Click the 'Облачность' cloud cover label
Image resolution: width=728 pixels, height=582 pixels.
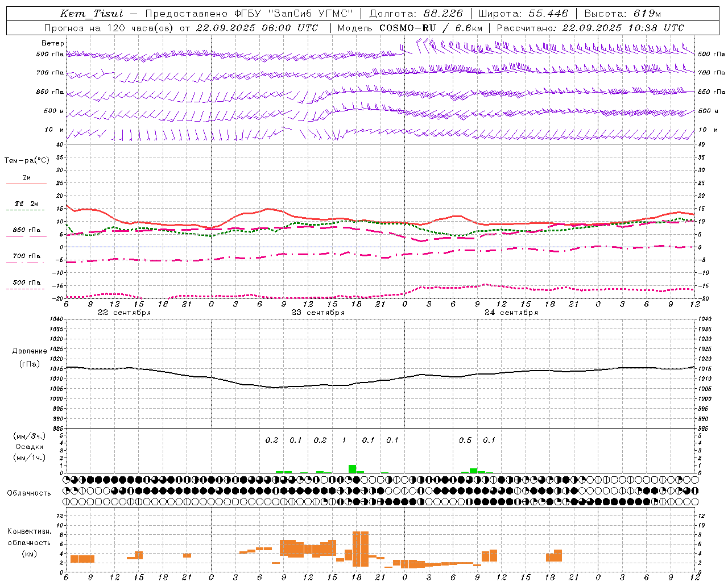pyautogui.click(x=29, y=493)
